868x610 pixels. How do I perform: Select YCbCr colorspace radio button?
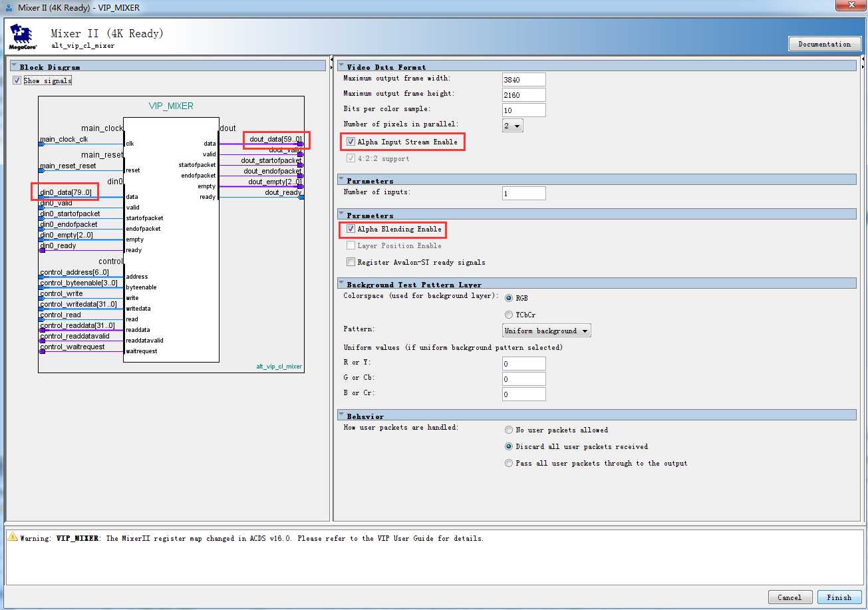coord(509,315)
